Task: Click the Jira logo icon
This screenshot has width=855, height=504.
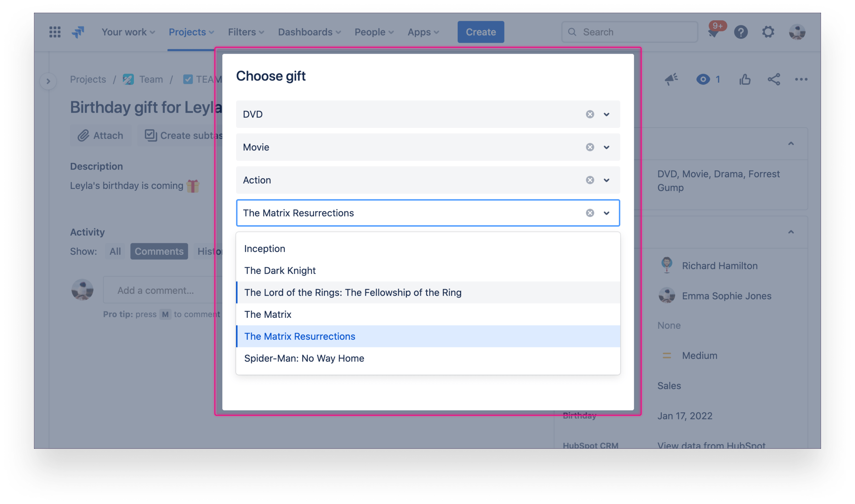Action: (x=78, y=32)
